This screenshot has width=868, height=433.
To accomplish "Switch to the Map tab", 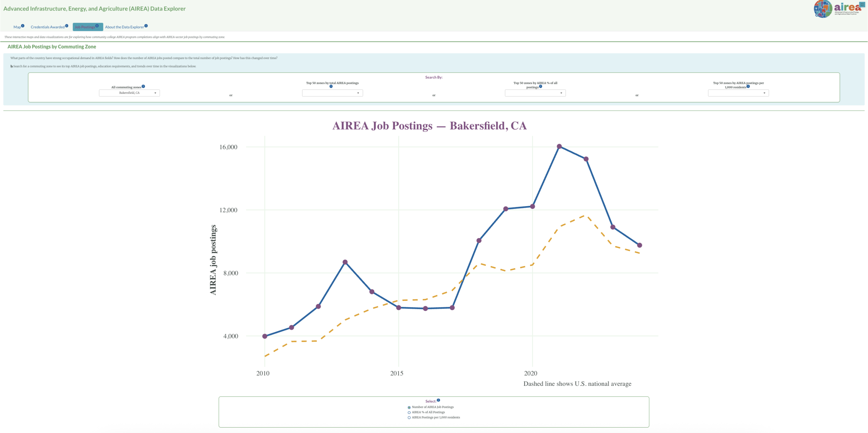I will click(17, 27).
